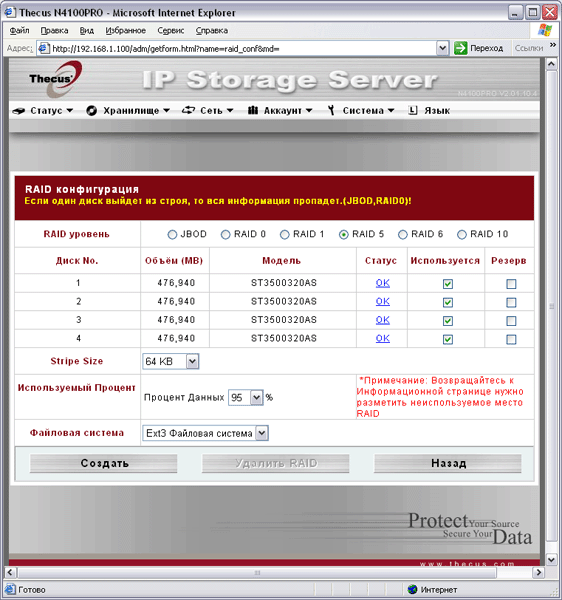Click the Thecus logo
Screen dimensions: 562x600
(55, 79)
